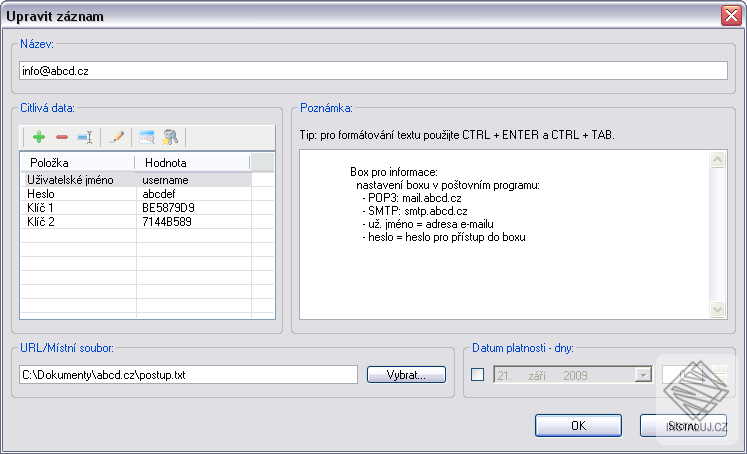Click the note scrollbar up arrow
Viewport: 747px width, 454px height.
[x=717, y=159]
